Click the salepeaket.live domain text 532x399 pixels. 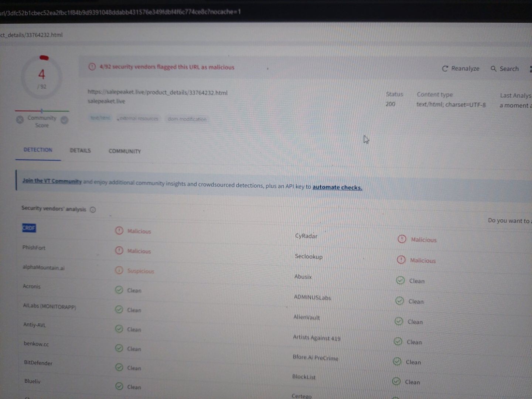tap(106, 101)
